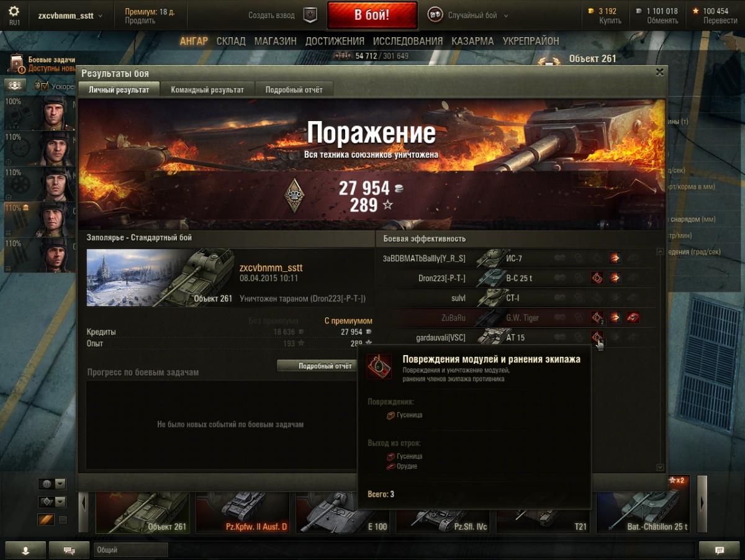Image resolution: width=745 pixels, height=560 pixels.
Task: Click the battle effectiveness list scrollbar
Action: tap(660, 359)
